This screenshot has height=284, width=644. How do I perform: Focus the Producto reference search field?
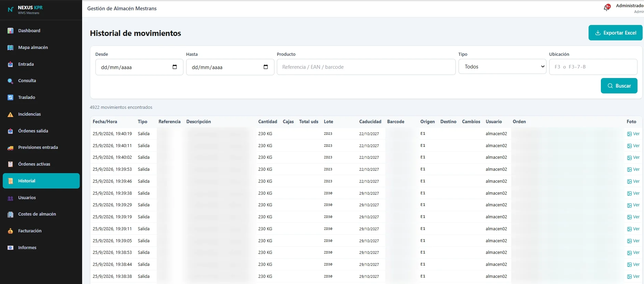point(366,67)
